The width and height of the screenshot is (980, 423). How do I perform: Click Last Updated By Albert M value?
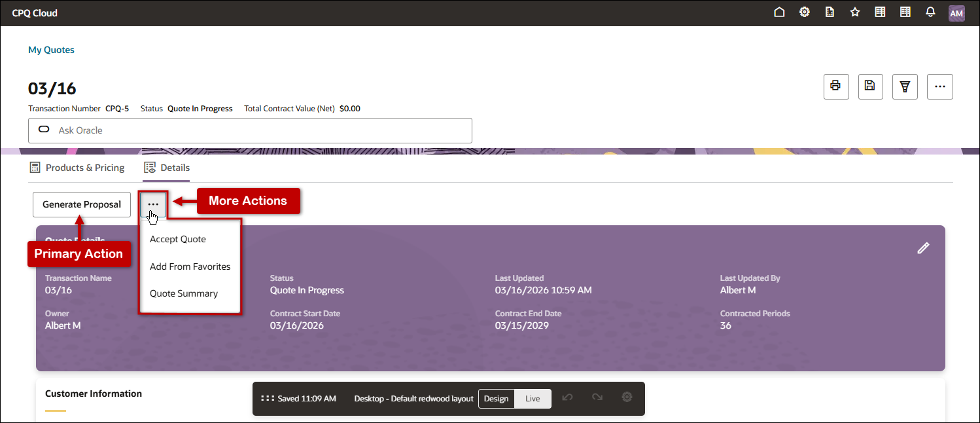(x=738, y=290)
